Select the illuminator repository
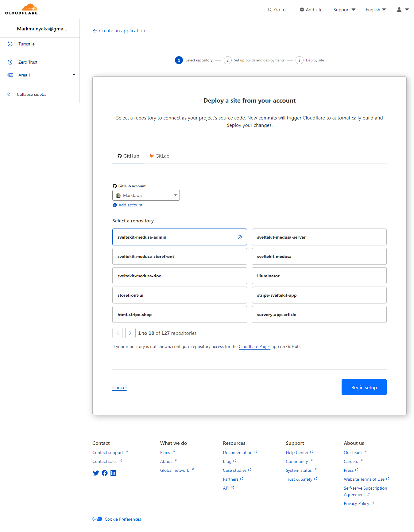This screenshot has height=532, width=414. [319, 276]
